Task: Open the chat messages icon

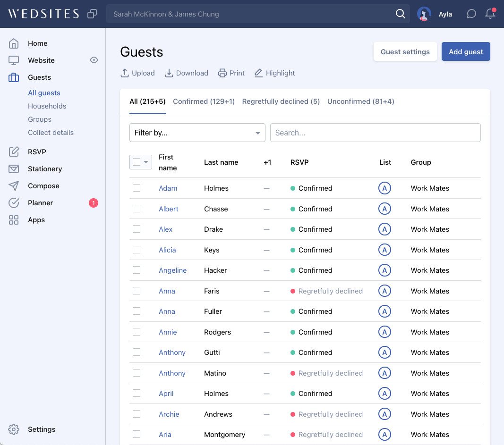Action: [471, 14]
